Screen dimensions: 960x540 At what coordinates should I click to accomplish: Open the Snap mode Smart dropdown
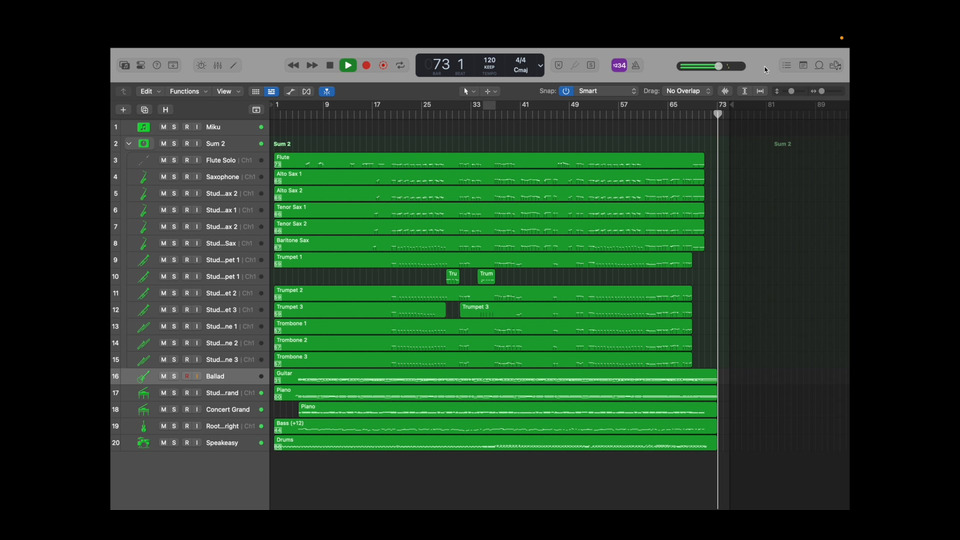606,91
